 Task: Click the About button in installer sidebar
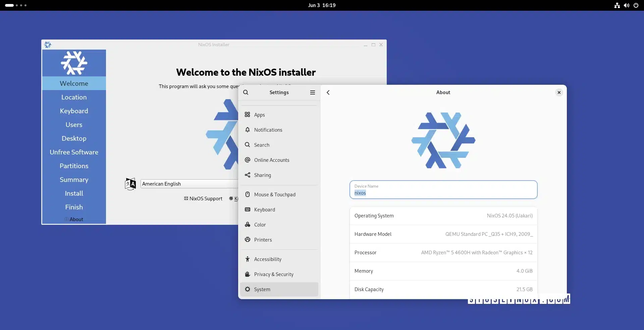[74, 219]
